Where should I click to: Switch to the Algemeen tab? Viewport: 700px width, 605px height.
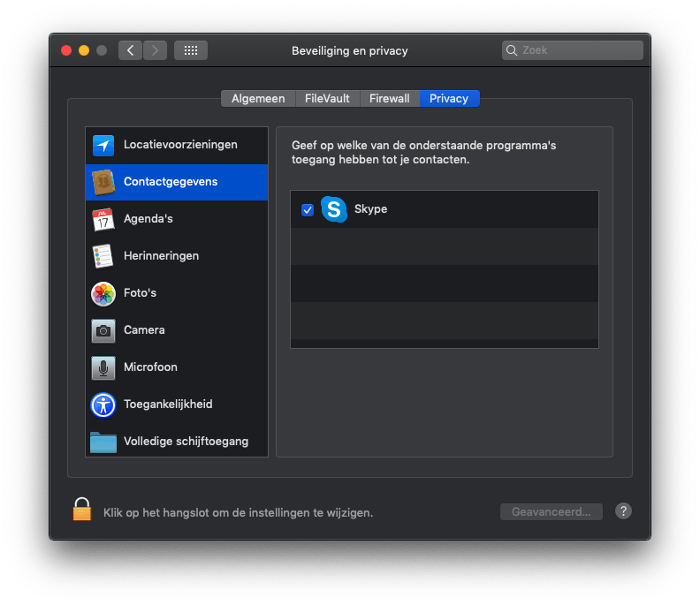(x=258, y=99)
